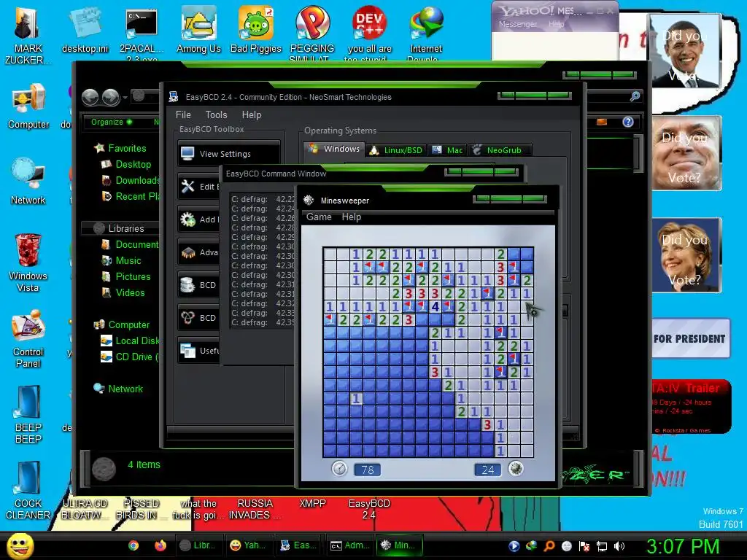Expand Favorites in the Explorer sidebar
Screen dimensions: 747x560
120,148
